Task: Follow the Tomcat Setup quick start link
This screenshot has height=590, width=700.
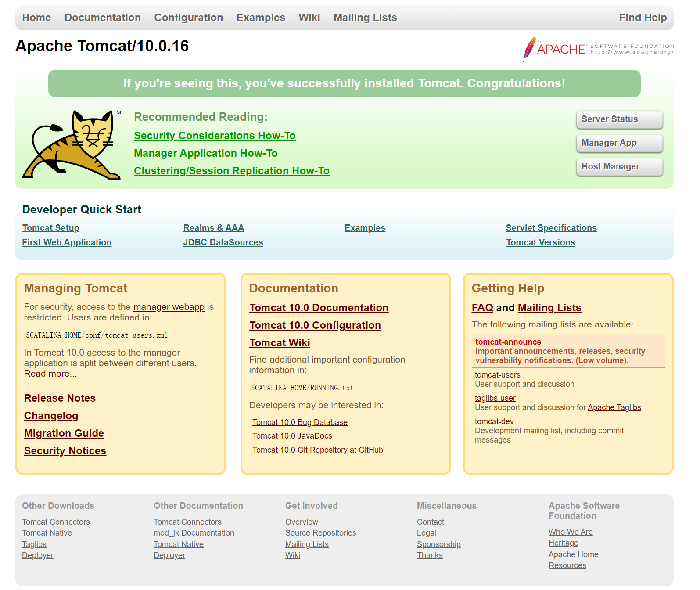Action: click(x=51, y=228)
